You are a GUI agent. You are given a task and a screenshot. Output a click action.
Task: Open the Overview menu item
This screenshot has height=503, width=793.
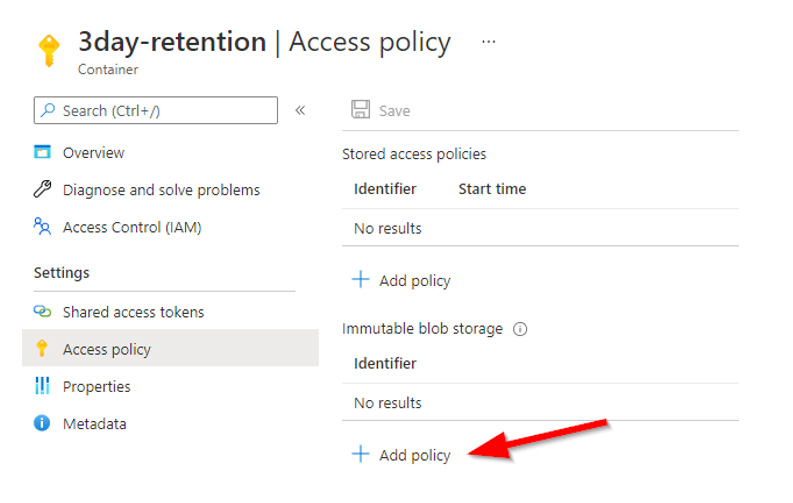point(94,153)
